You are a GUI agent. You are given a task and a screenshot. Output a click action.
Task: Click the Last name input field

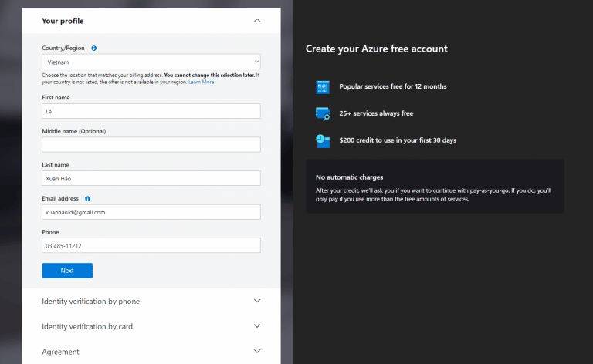(151, 178)
